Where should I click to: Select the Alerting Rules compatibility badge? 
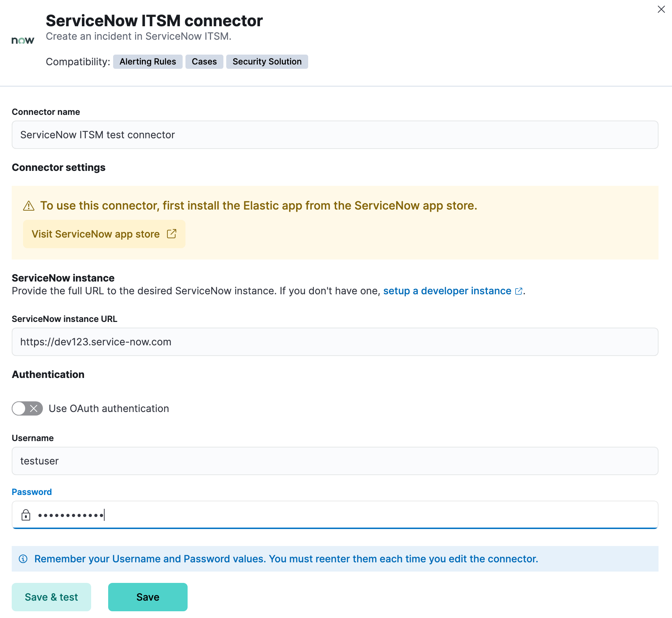tap(148, 61)
